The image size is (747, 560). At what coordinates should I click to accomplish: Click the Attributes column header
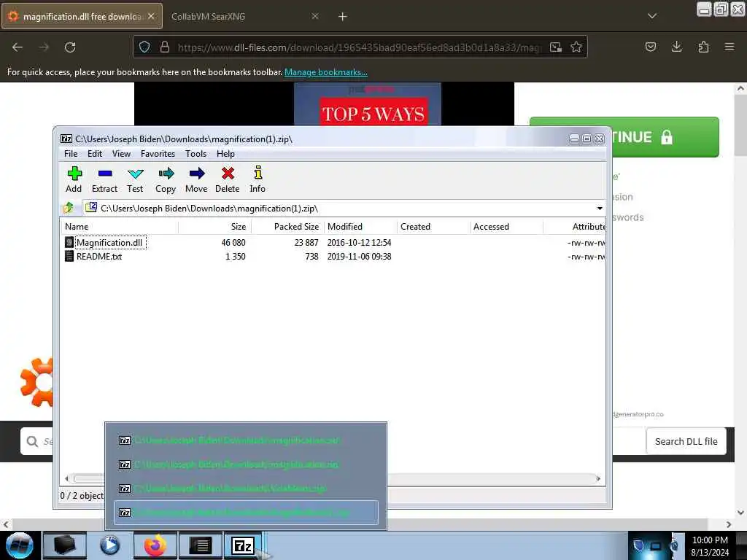click(x=574, y=227)
